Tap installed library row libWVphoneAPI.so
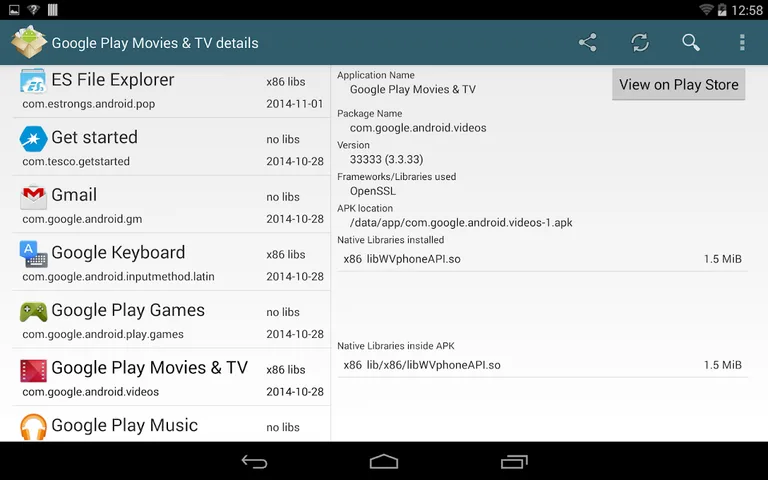Viewport: 768px width, 480px height. (x=542, y=259)
